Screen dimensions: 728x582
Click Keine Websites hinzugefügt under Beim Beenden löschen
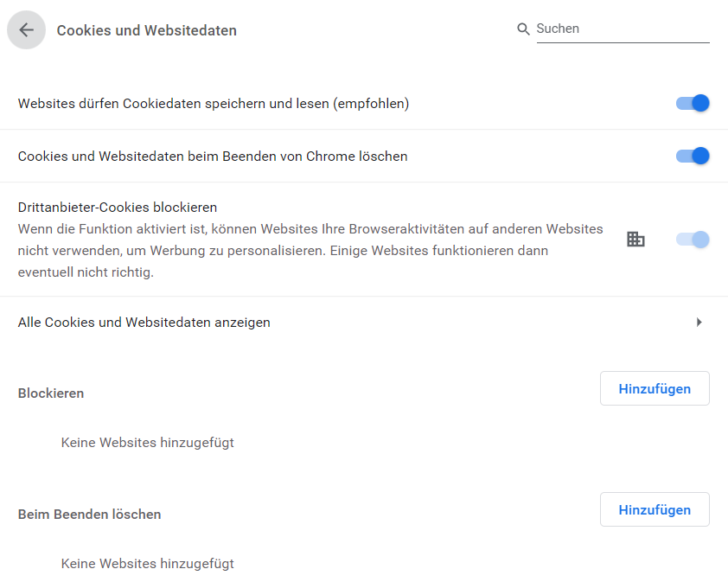[148, 564]
